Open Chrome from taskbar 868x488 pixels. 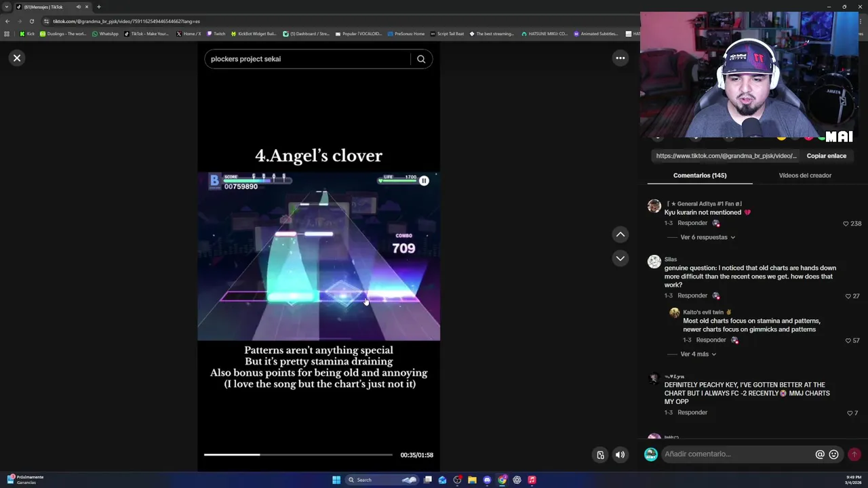point(502,480)
